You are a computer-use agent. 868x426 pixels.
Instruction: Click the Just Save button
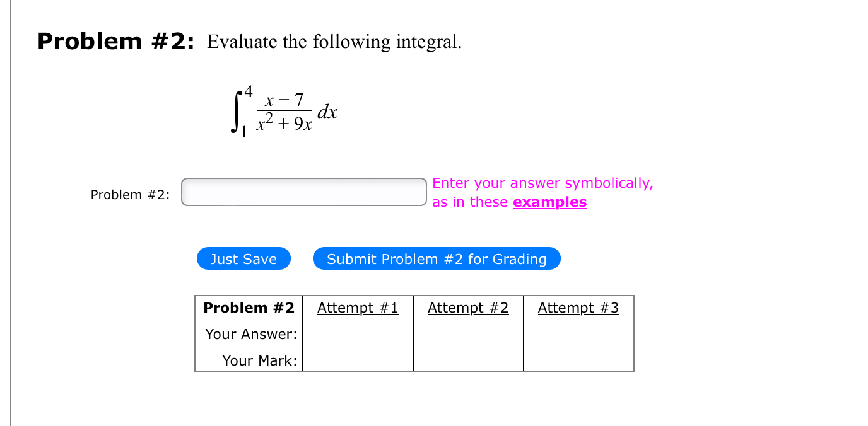243,258
